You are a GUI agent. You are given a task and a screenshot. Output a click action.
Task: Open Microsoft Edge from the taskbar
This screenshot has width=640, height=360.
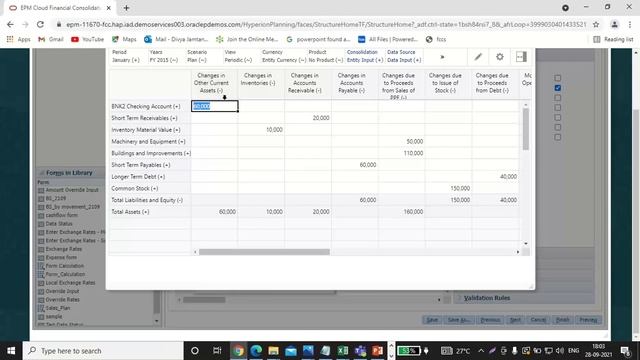pos(256,351)
